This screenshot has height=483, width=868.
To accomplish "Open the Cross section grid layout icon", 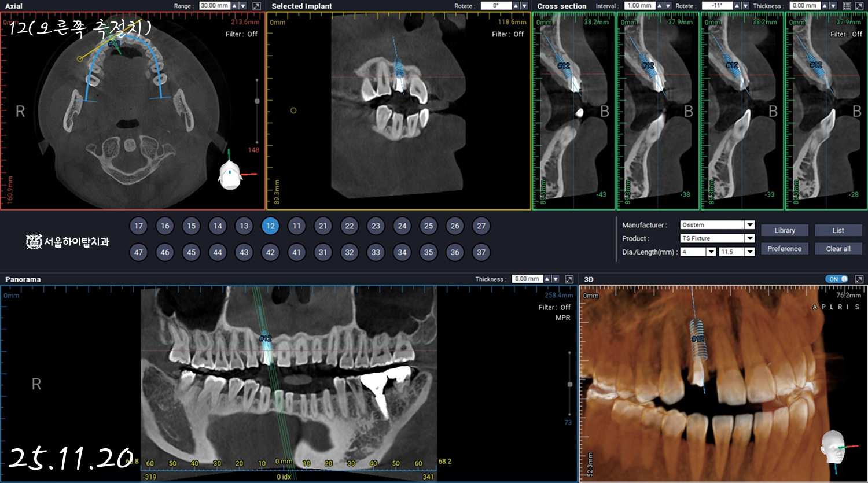I will tap(847, 6).
